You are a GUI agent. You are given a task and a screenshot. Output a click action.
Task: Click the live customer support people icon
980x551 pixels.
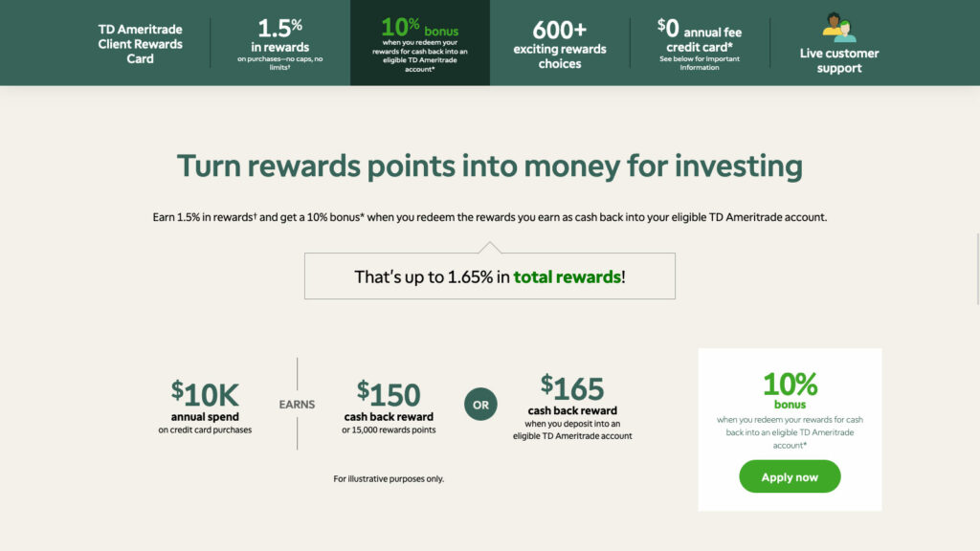pos(838,28)
